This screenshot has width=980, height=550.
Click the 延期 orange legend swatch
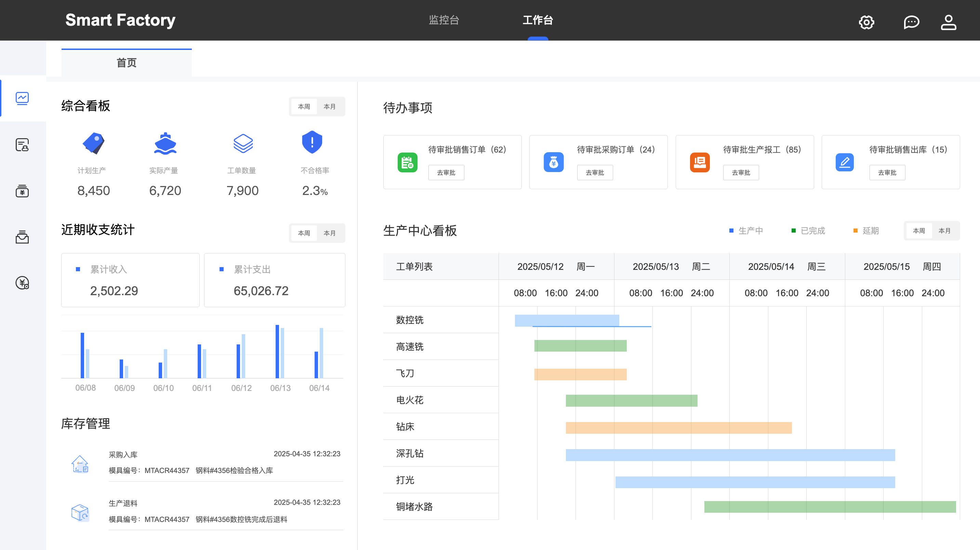pyautogui.click(x=855, y=231)
